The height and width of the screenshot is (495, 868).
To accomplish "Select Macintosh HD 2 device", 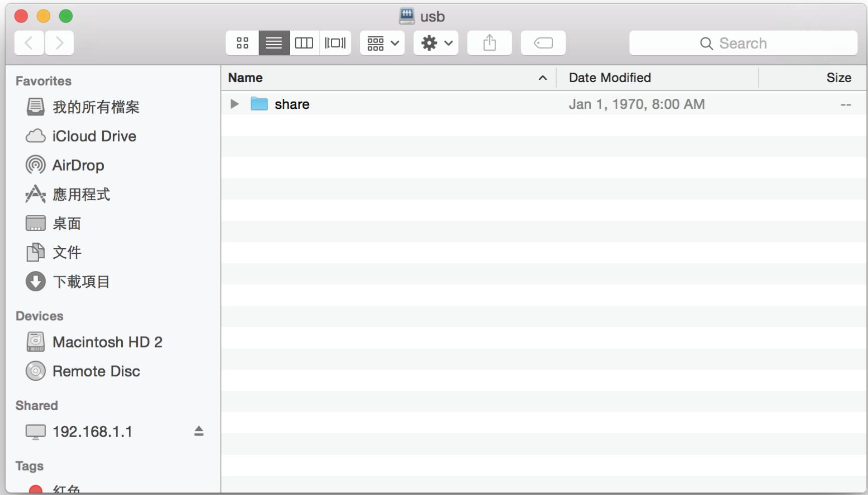I will click(x=107, y=342).
